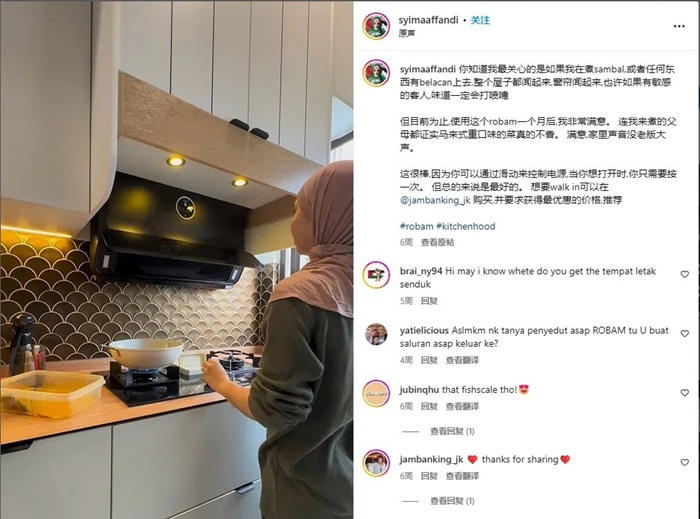The height and width of the screenshot is (519, 700).
Task: Reply to brai_ny94's comment
Action: (429, 301)
